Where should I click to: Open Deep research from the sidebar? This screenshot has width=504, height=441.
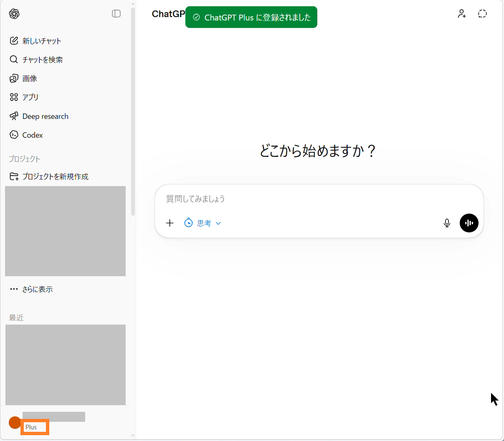pyautogui.click(x=45, y=116)
